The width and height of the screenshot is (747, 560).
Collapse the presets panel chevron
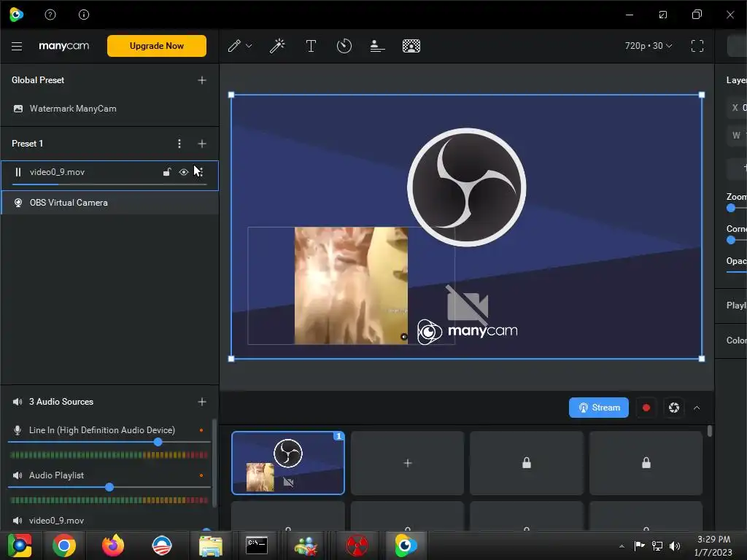(697, 408)
